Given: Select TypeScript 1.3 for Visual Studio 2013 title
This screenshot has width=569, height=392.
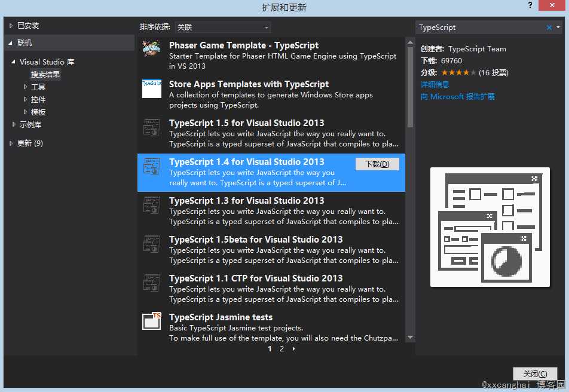Looking at the screenshot, I should tap(247, 201).
